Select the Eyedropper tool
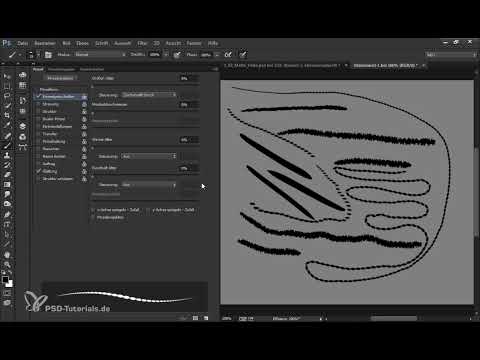The width and height of the screenshot is (480, 360). point(7,125)
